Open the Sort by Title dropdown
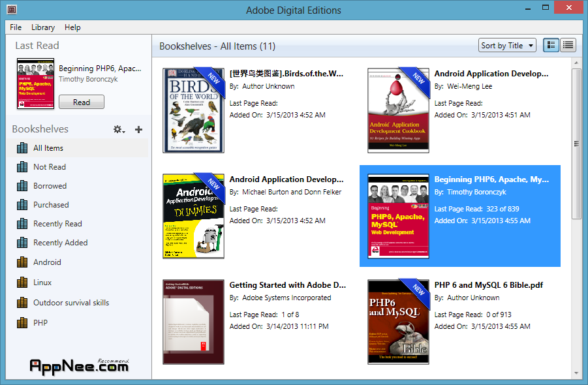This screenshot has width=588, height=385. [507, 46]
